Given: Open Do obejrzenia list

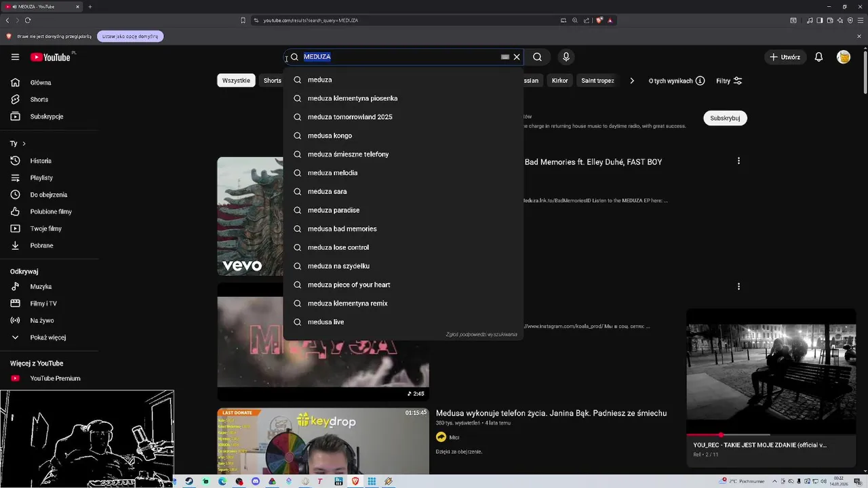Looking at the screenshot, I should pyautogui.click(x=49, y=195).
